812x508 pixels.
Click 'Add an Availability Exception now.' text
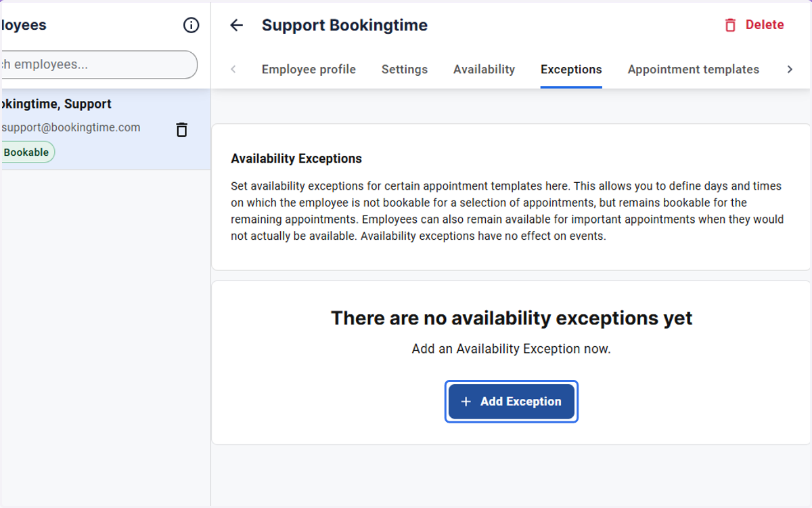click(512, 349)
